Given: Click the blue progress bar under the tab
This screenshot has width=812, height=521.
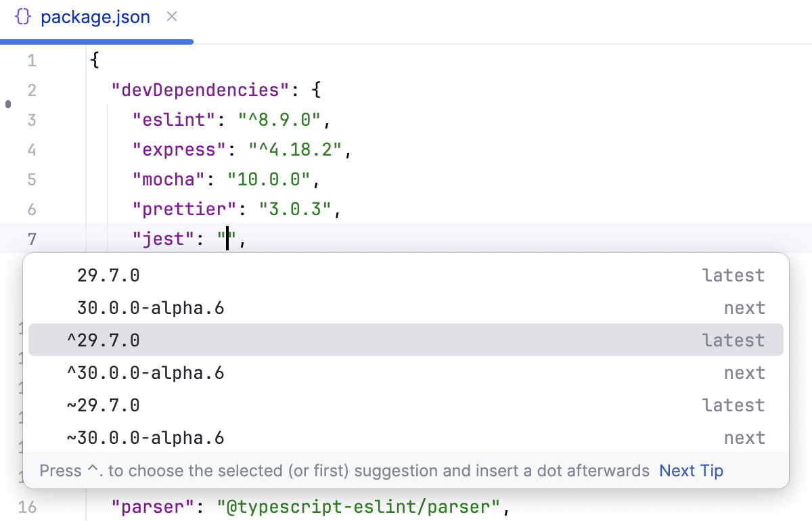Looking at the screenshot, I should click(x=96, y=41).
